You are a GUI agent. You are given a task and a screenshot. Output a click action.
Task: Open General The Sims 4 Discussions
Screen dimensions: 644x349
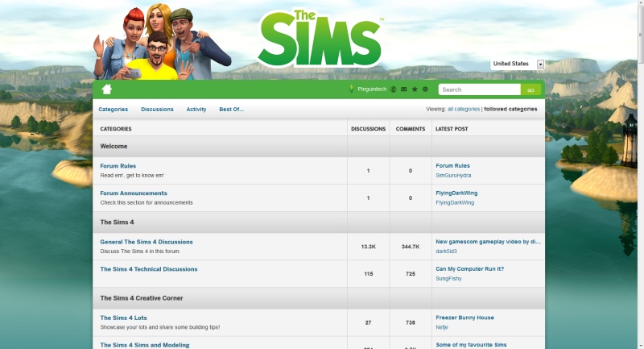(147, 242)
